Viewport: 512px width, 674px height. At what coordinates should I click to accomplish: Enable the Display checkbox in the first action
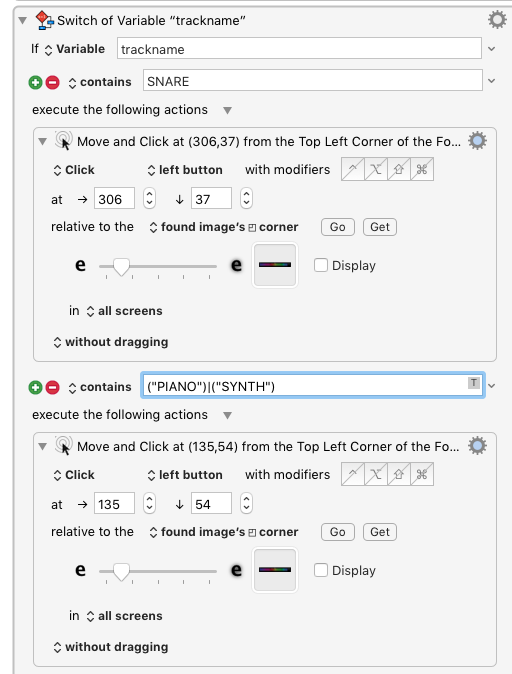click(x=321, y=265)
